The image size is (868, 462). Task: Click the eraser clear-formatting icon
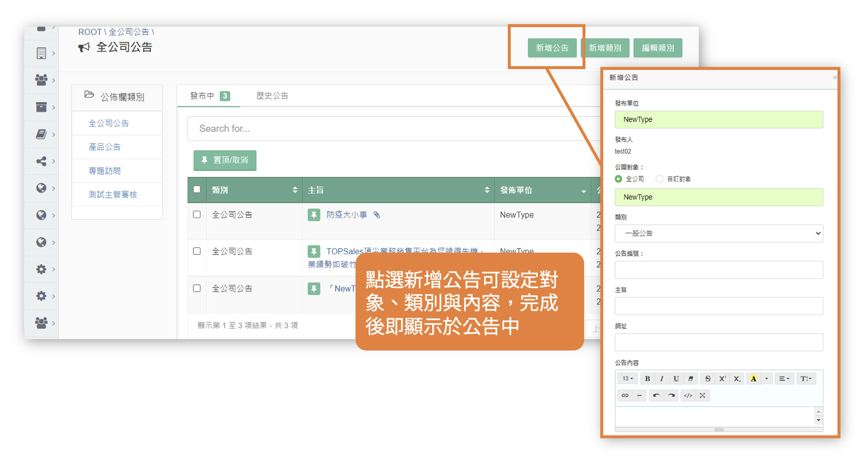[x=691, y=379]
